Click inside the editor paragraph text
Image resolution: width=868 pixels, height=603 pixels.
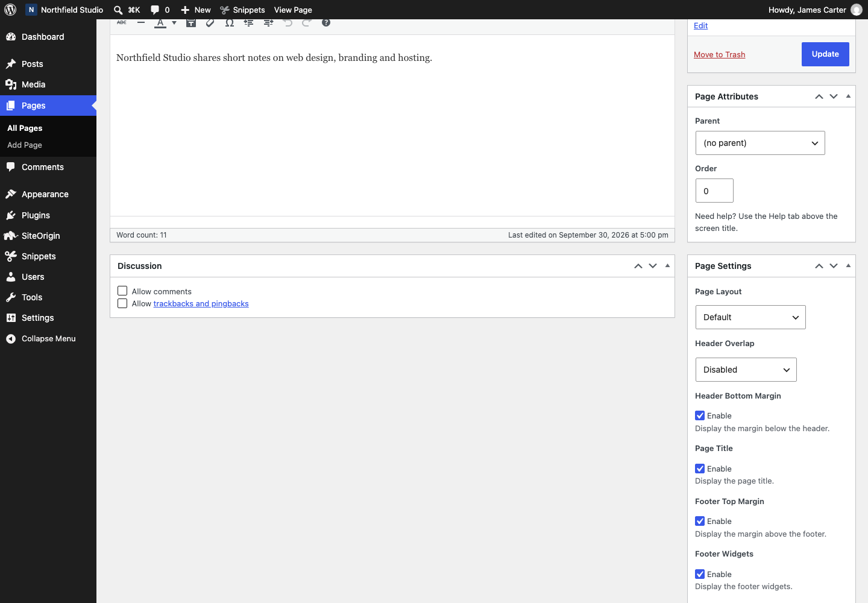(x=274, y=58)
